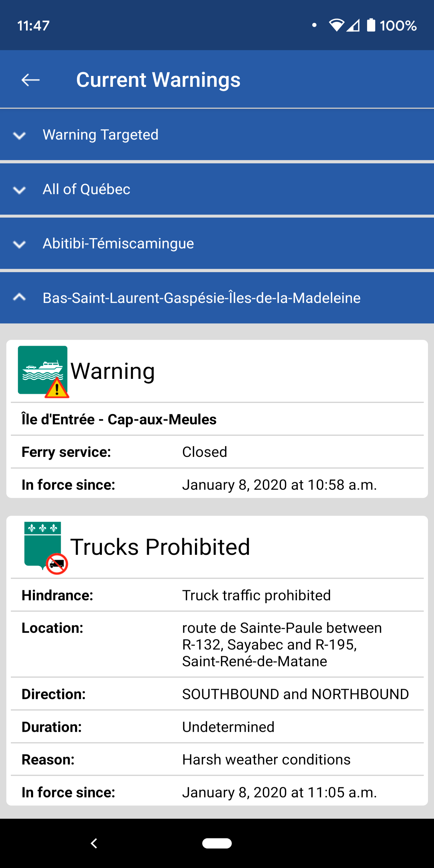Tap the Current Warnings page title
This screenshot has width=434, height=868.
(158, 80)
